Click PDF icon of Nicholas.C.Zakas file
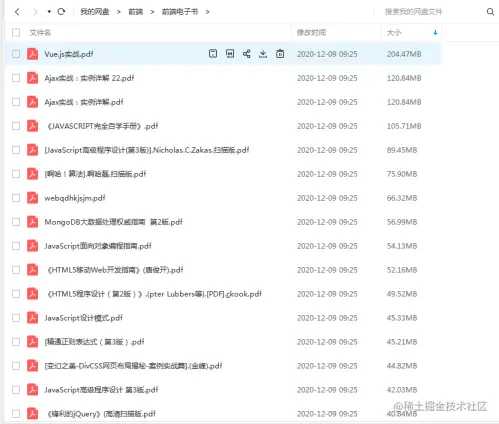 (x=32, y=150)
